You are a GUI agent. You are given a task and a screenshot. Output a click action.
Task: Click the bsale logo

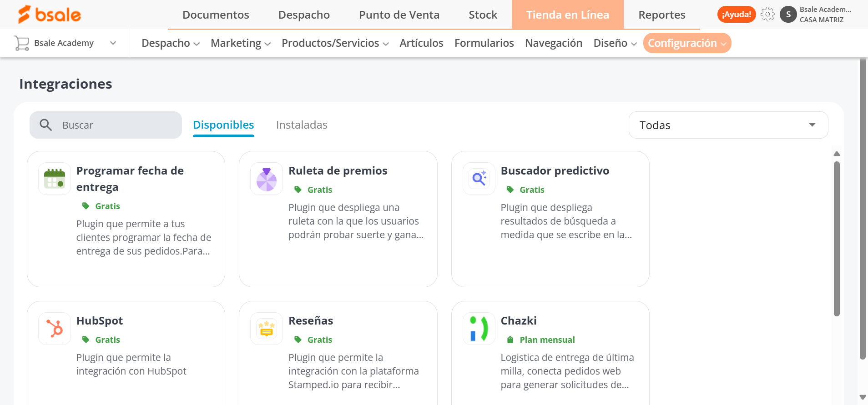[x=49, y=15]
